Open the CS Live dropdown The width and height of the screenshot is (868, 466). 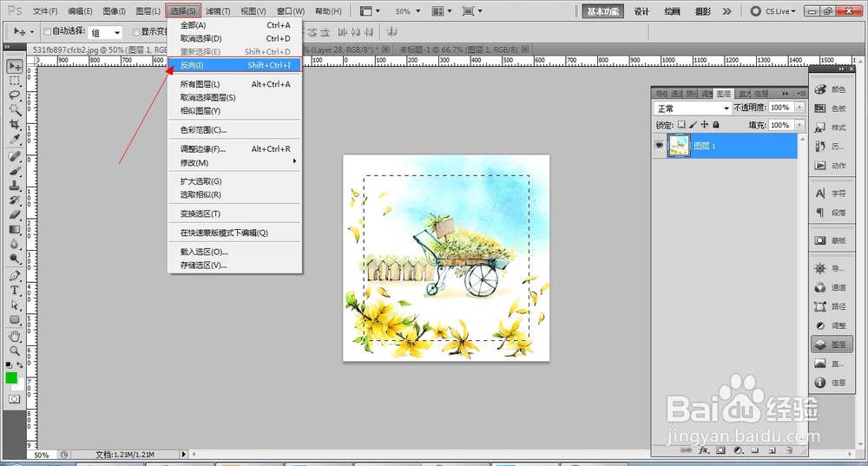pyautogui.click(x=773, y=11)
